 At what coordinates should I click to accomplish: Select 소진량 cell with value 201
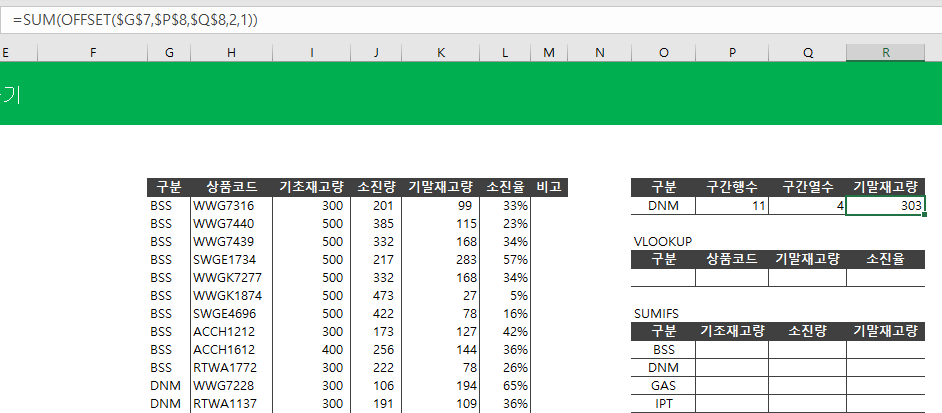[x=376, y=206]
